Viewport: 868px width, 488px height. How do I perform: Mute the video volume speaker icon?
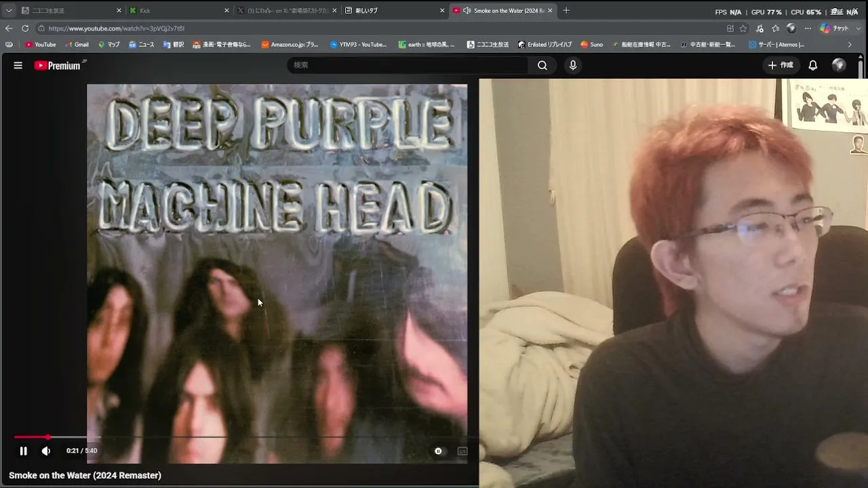(46, 451)
